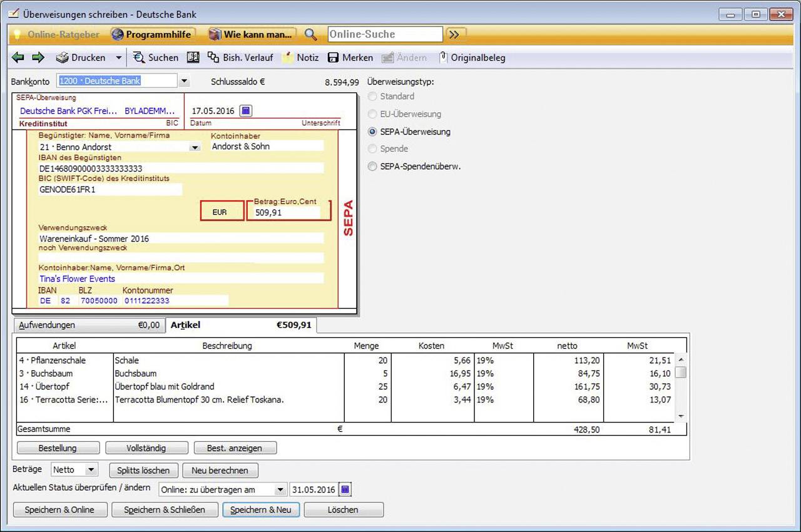Print with the Drucken printer icon
801x532 pixels.
(x=81, y=58)
